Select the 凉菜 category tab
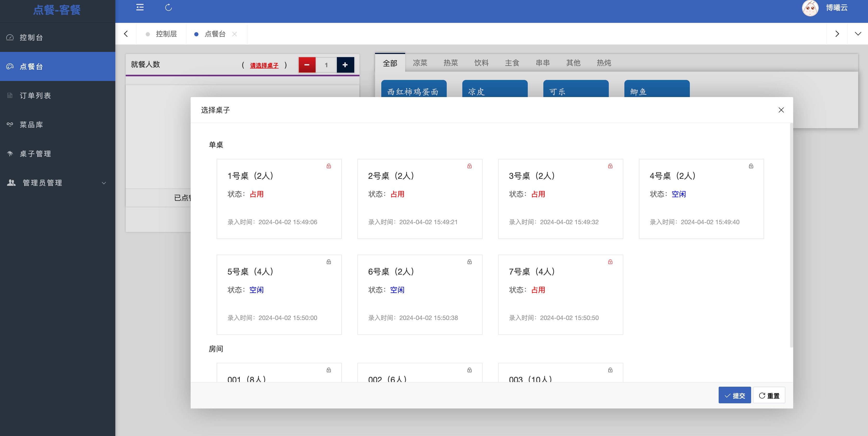 click(420, 63)
